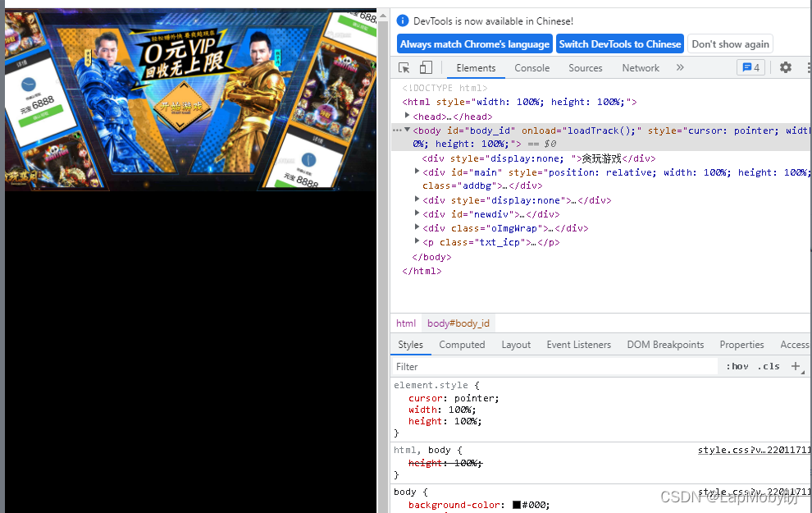Add a new style rule with plus icon

[x=796, y=366]
